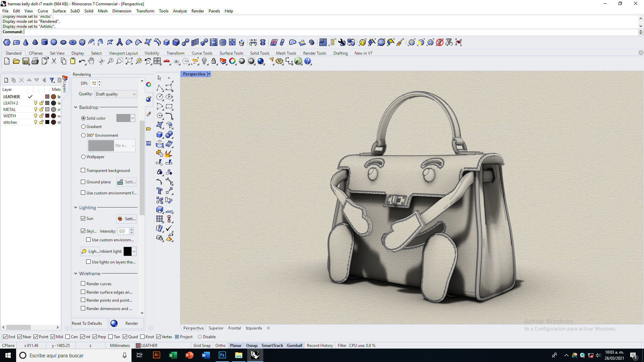Click the Polygon hexagon tool in sidebar
This screenshot has height=362, width=644.
pyautogui.click(x=160, y=116)
